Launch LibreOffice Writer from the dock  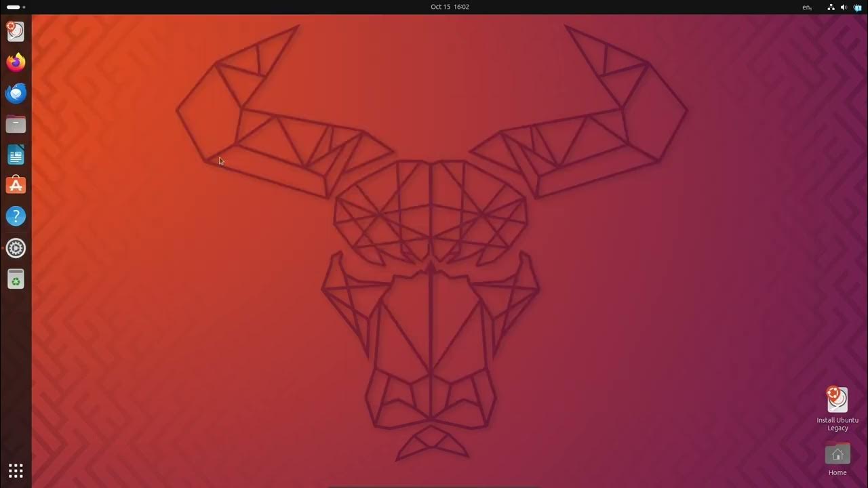pos(16,155)
